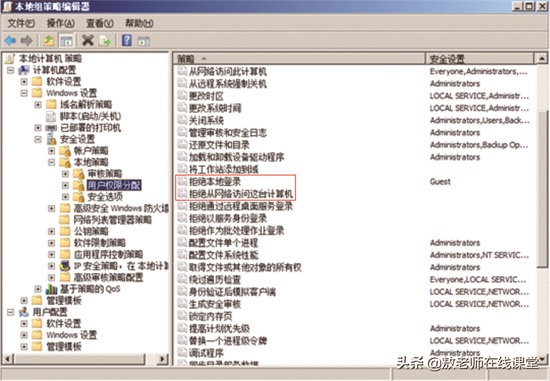Open the 文件(F) menu
550x381 pixels.
(21, 23)
